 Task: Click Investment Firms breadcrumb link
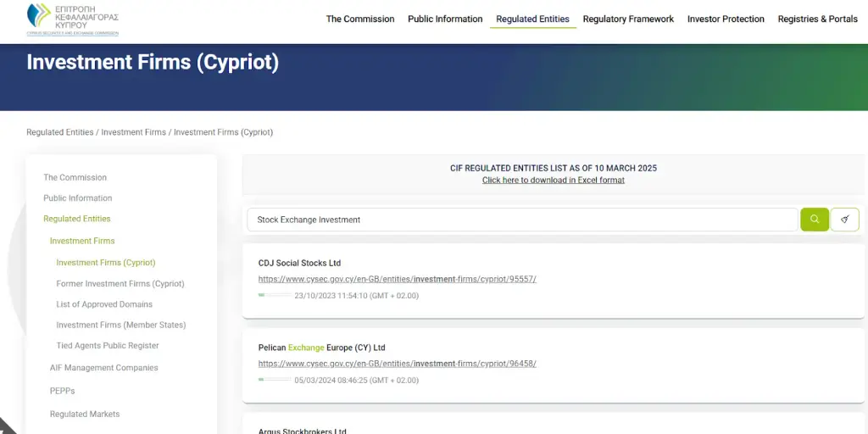[x=133, y=132]
